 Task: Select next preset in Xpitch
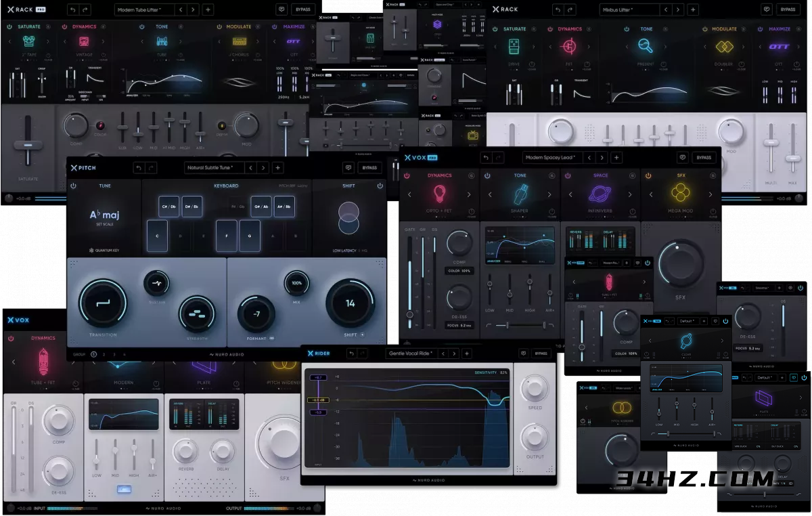click(263, 167)
